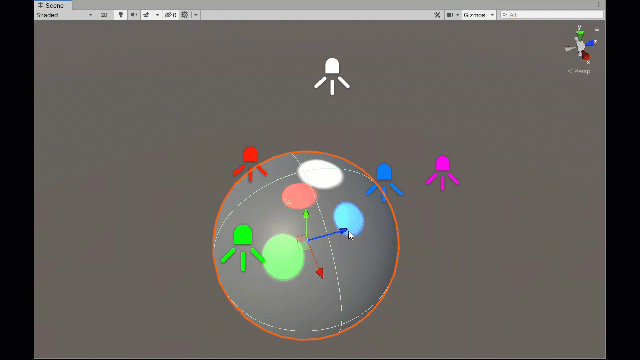Toggle scene grid visibility button
Image resolution: width=640 pixels, height=360 pixels.
(x=185, y=15)
